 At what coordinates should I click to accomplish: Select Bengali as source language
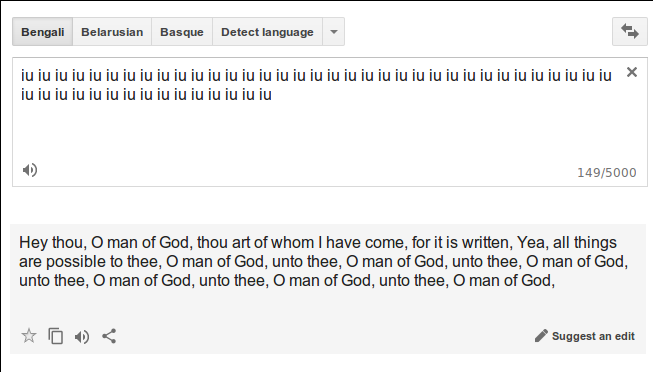pos(42,32)
